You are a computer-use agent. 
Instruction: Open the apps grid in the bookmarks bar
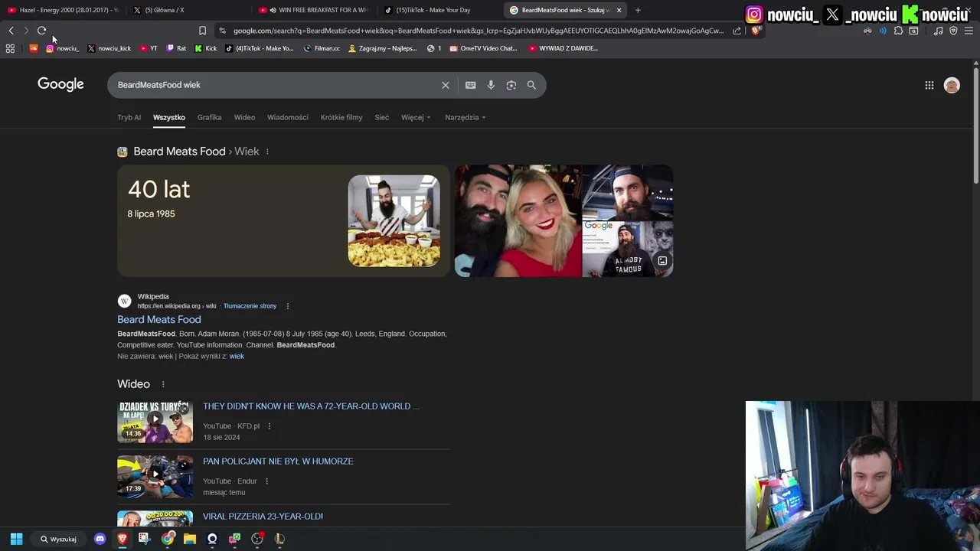[x=10, y=48]
